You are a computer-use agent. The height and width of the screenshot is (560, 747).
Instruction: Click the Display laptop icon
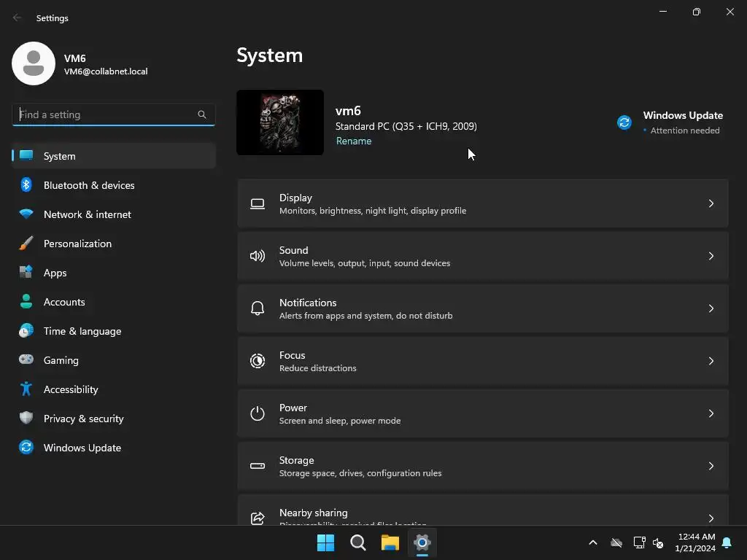258,204
